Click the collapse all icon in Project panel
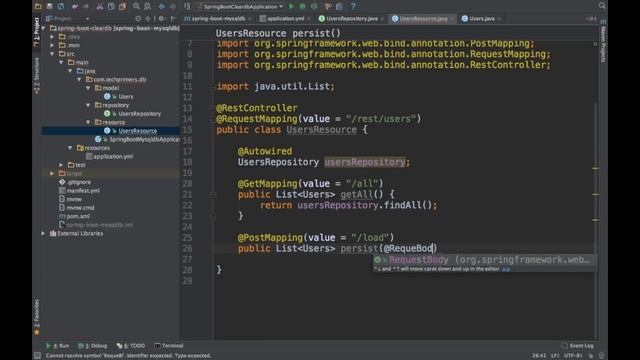640x360 pixels. 148,18
